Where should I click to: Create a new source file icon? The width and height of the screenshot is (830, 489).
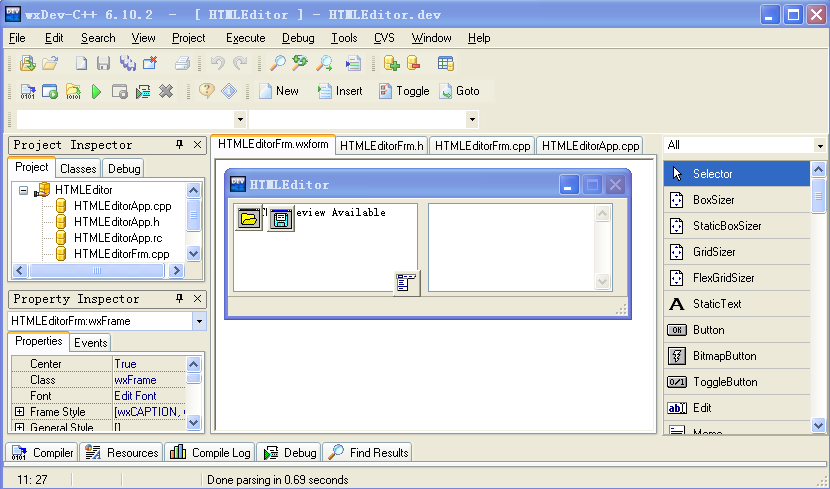(81, 64)
